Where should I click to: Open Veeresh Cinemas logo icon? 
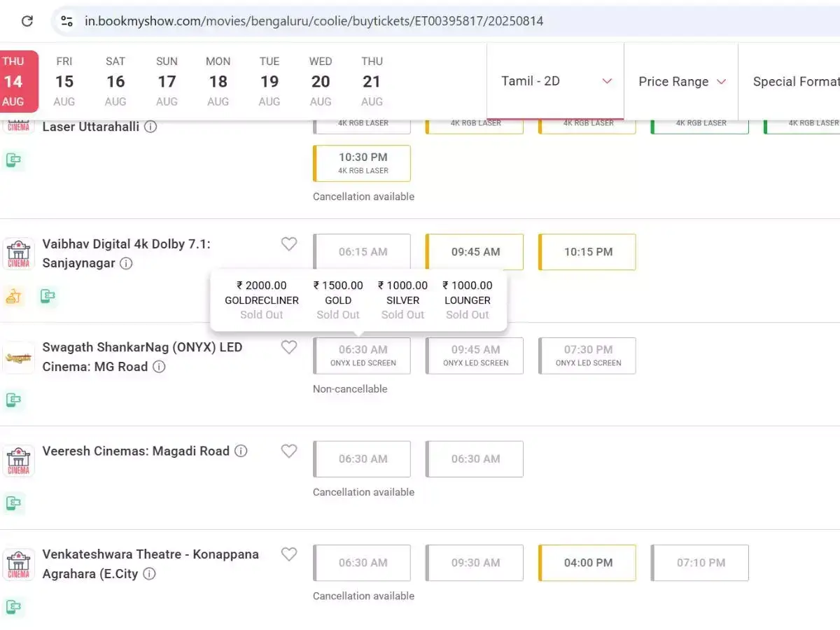(x=18, y=461)
